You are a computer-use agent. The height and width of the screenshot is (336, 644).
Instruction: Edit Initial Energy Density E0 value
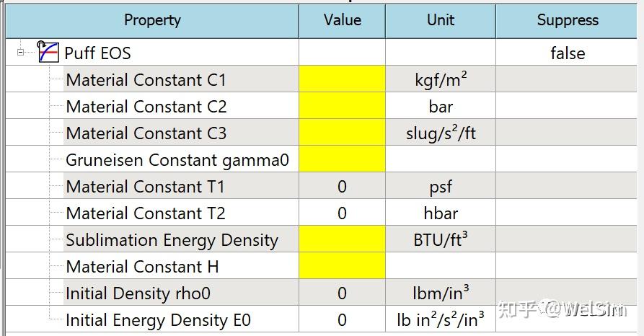click(x=342, y=320)
